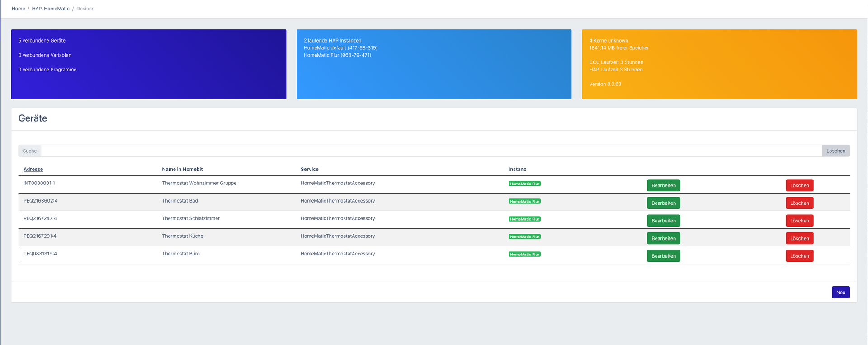Viewport: 868px width, 345px height.
Task: Click Bearbeiten for Thermostat Büro
Action: tap(663, 256)
